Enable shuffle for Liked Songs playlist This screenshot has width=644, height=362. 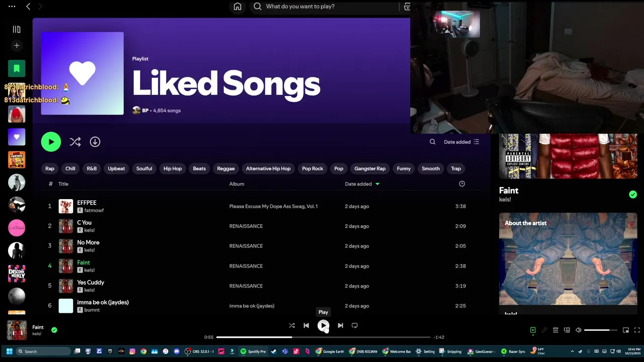click(x=75, y=142)
